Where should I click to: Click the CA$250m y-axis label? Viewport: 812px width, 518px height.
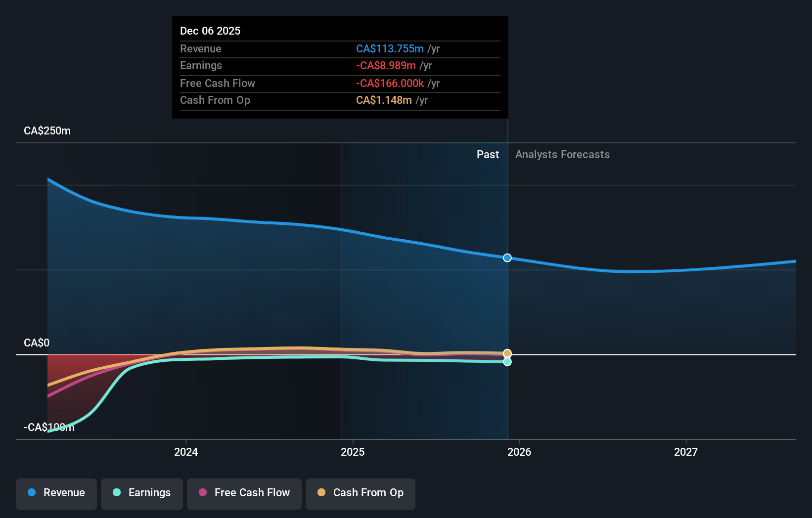pos(47,131)
